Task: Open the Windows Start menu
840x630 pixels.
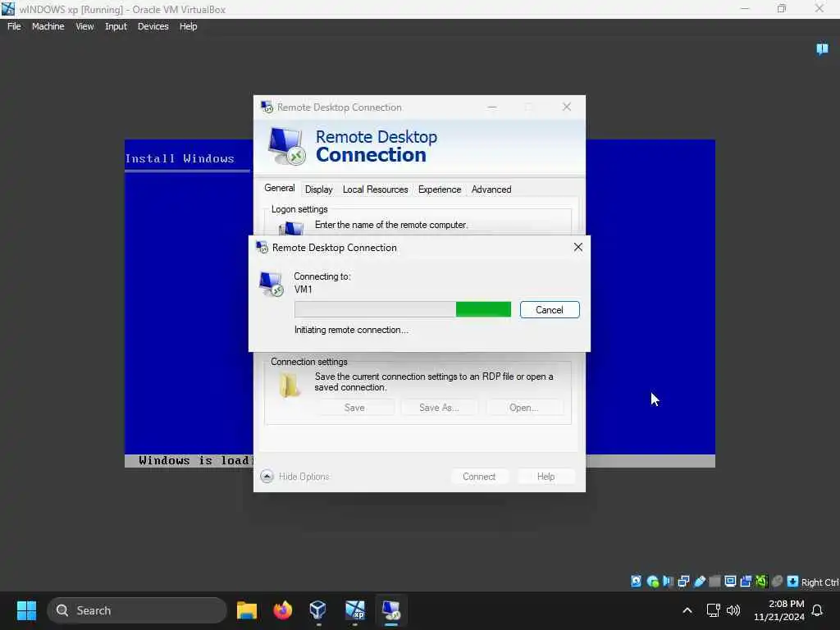Action: coord(26,610)
